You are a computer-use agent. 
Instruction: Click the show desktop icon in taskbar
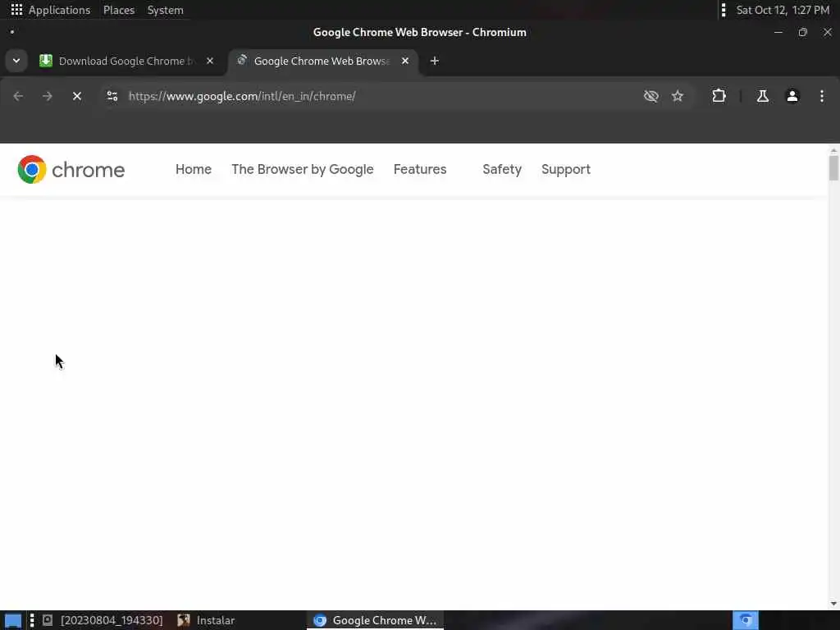pyautogui.click(x=13, y=620)
